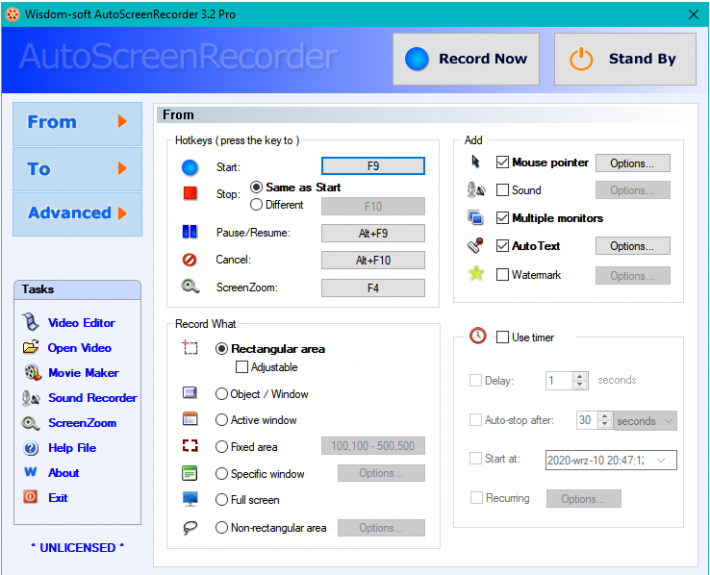
Task: Click the Open Video folder icon
Action: pos(31,347)
